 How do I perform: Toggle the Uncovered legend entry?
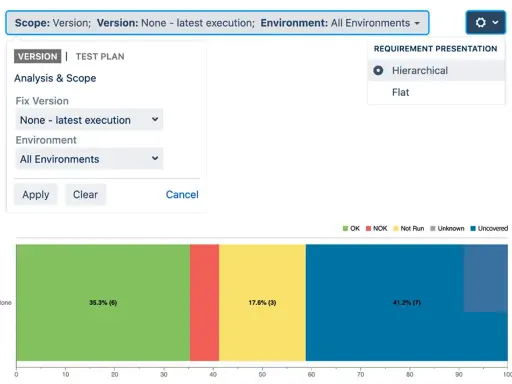click(x=489, y=228)
